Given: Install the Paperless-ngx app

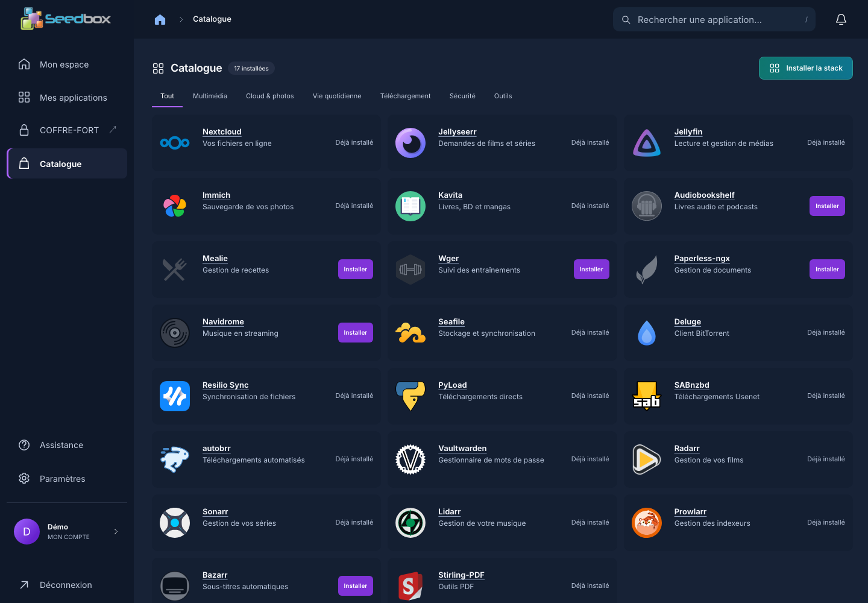Looking at the screenshot, I should 827,270.
